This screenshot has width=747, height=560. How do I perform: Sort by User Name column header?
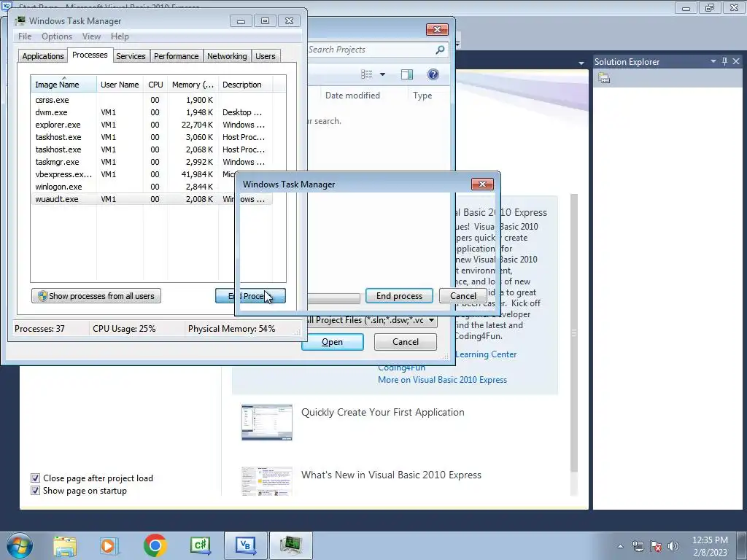120,85
